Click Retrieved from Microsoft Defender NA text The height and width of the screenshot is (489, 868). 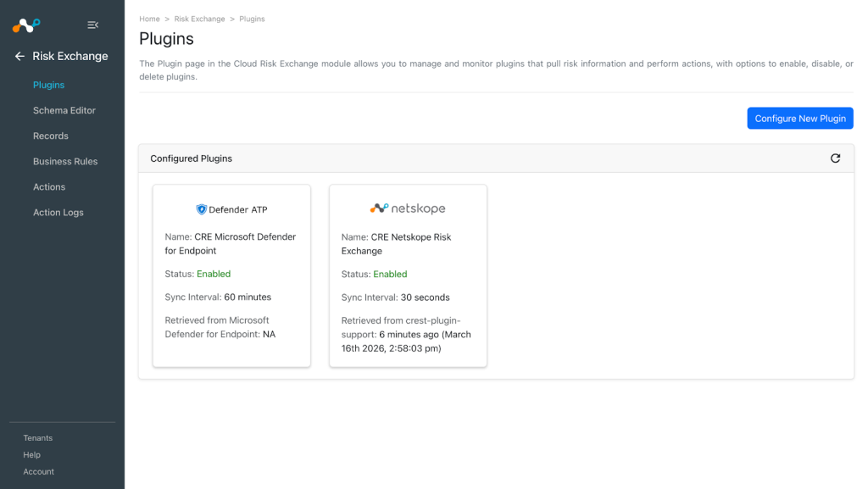click(220, 327)
